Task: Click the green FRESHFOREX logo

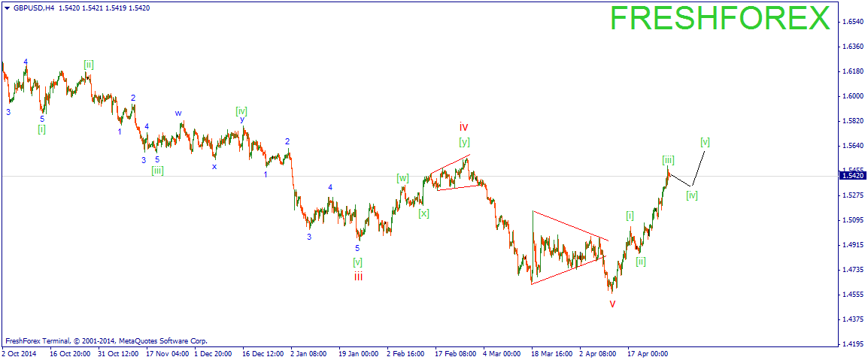Action: tap(720, 19)
